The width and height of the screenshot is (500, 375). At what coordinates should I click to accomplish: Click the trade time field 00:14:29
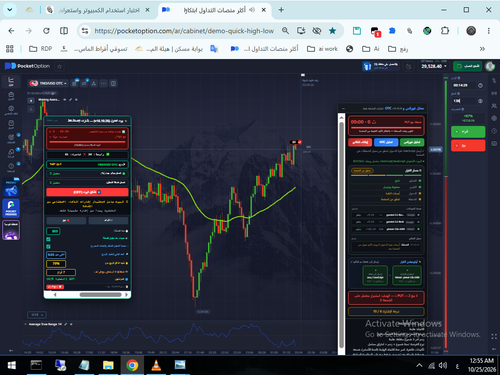(464, 85)
